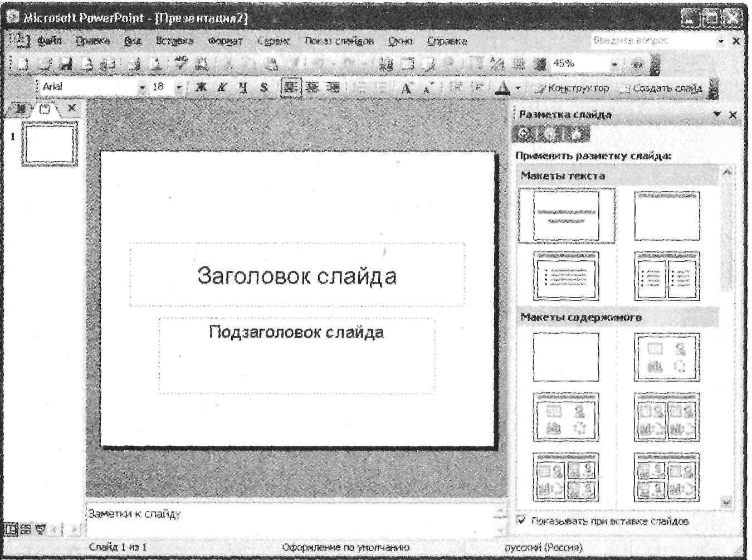This screenshot has width=752, height=560.
Task: Click the Decrease Indent icon
Action: click(457, 87)
